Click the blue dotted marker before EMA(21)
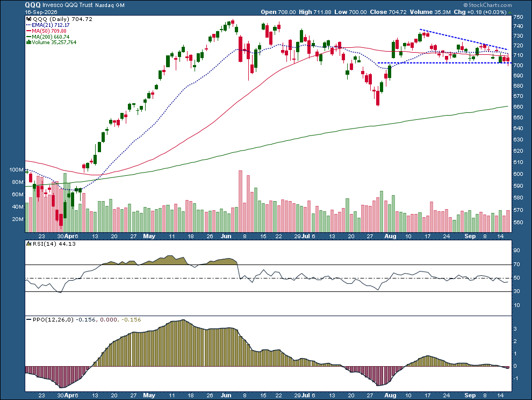 tap(29, 25)
